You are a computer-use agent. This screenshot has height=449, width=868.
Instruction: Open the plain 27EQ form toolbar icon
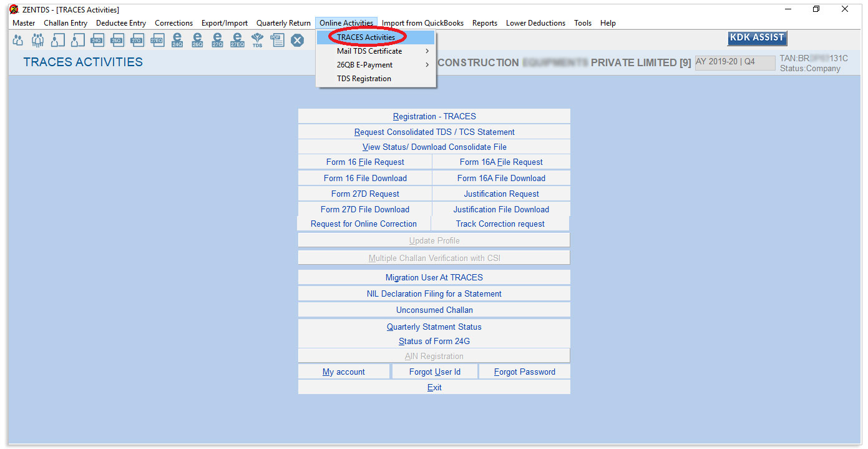click(x=157, y=41)
